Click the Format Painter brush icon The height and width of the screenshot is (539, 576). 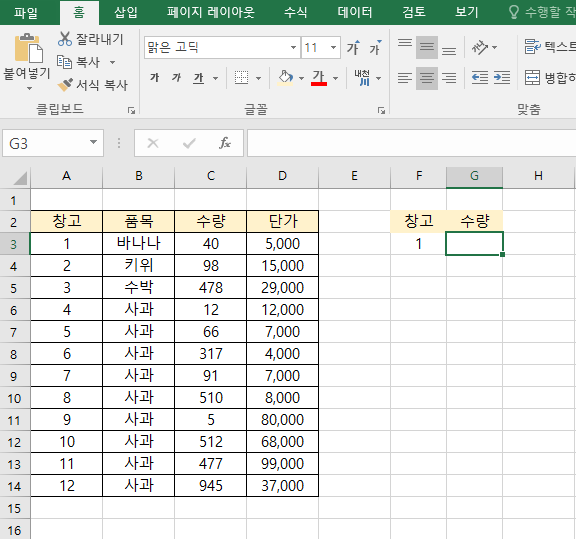[65, 85]
